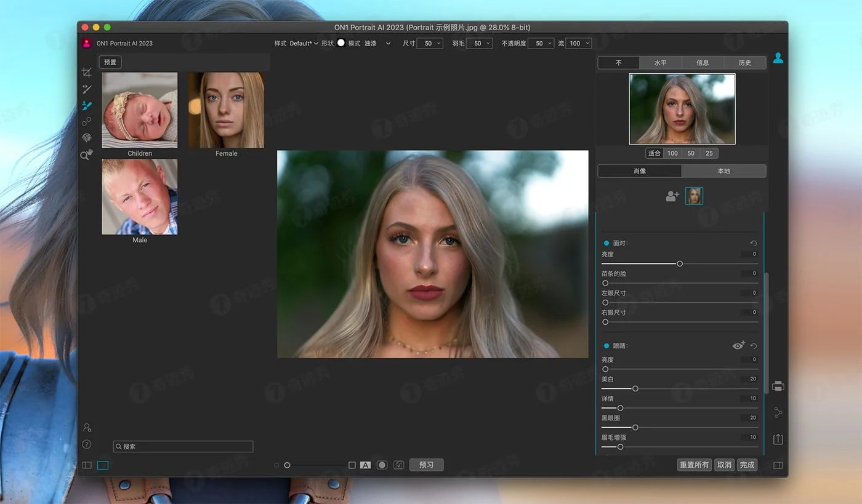862x504 pixels.
Task: Select the Retouch brush tool
Action: (87, 89)
